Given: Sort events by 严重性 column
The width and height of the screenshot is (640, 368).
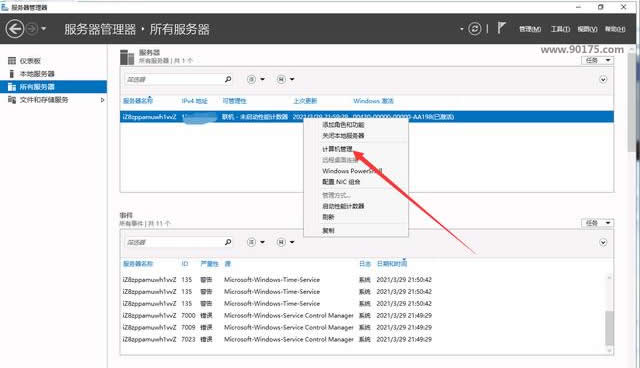Looking at the screenshot, I should pyautogui.click(x=209, y=264).
